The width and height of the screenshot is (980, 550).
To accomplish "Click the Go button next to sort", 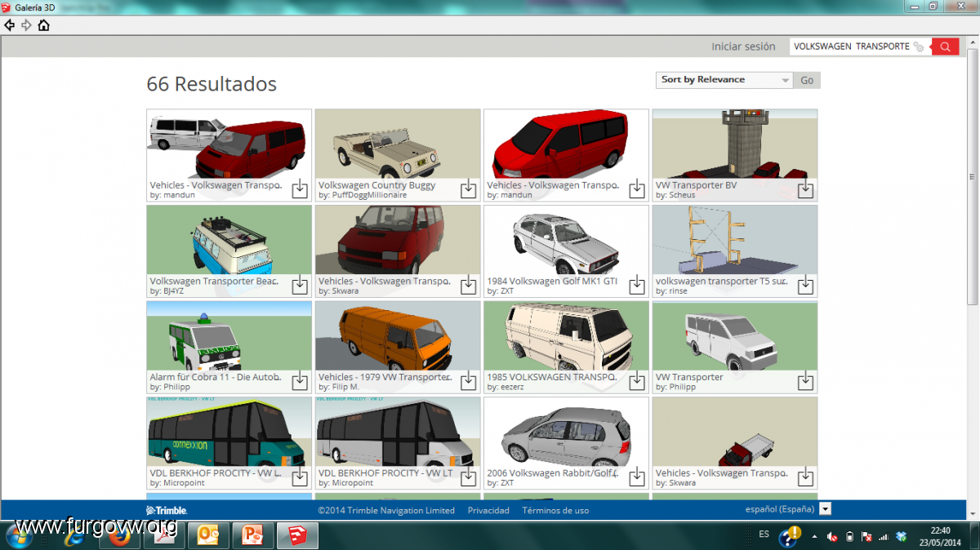I will (807, 80).
